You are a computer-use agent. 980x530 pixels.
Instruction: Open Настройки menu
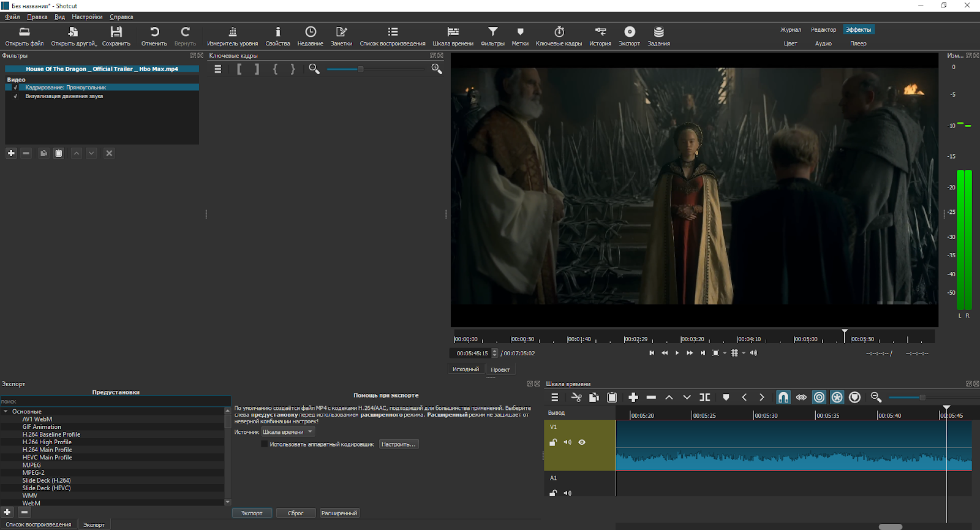pos(87,17)
